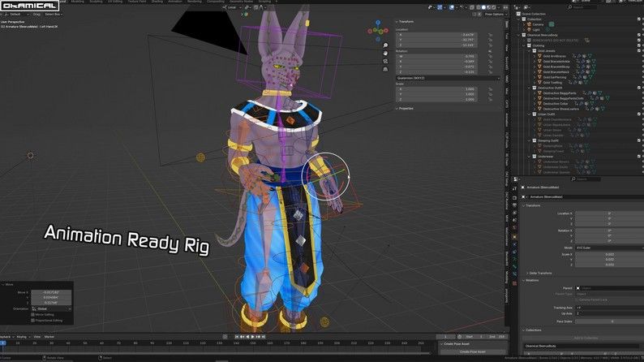Screen dimensions: 644x362
Task: Toggle X-ray mode icon in viewport header
Action: tap(472, 7)
